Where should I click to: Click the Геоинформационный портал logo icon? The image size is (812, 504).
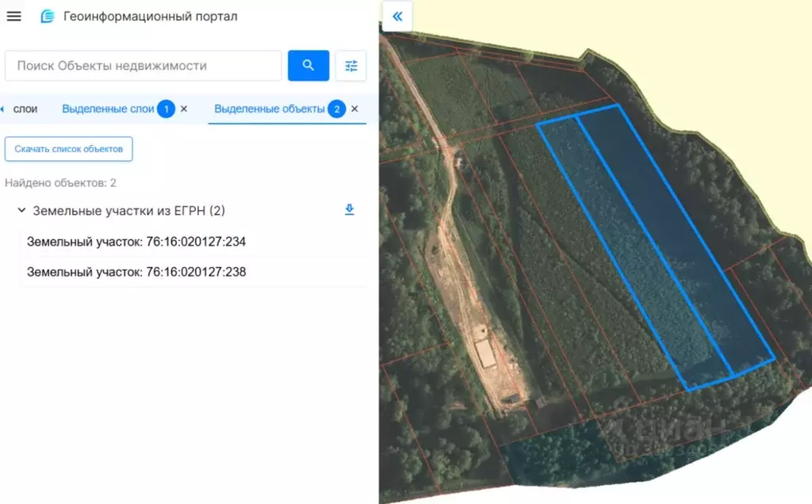coord(47,16)
